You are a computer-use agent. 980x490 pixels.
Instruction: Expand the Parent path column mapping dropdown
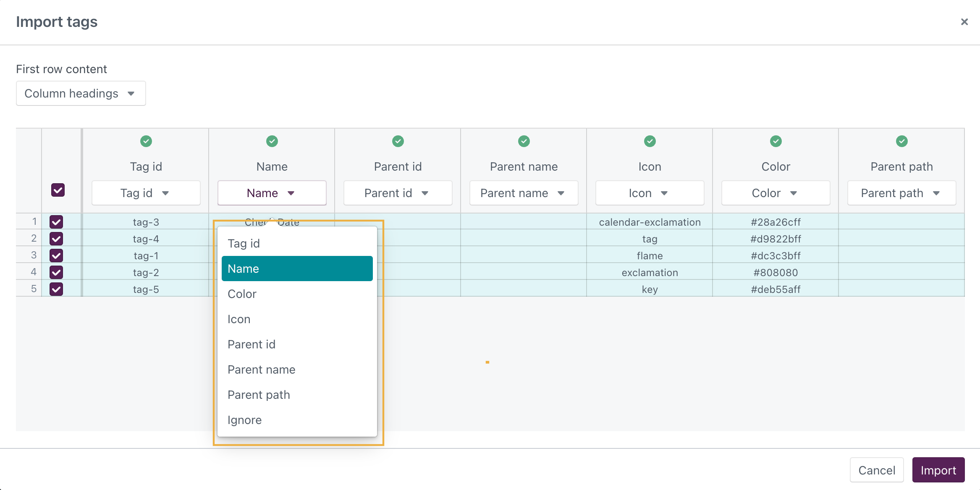click(901, 193)
